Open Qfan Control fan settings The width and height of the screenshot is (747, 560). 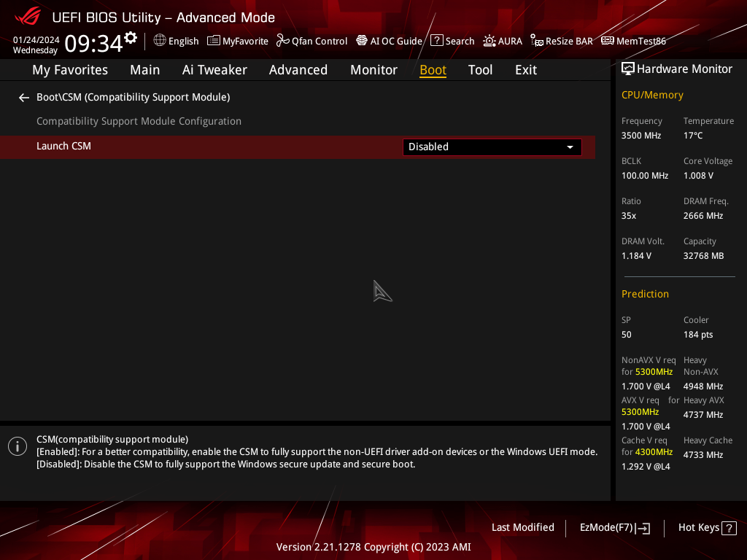tap(311, 41)
